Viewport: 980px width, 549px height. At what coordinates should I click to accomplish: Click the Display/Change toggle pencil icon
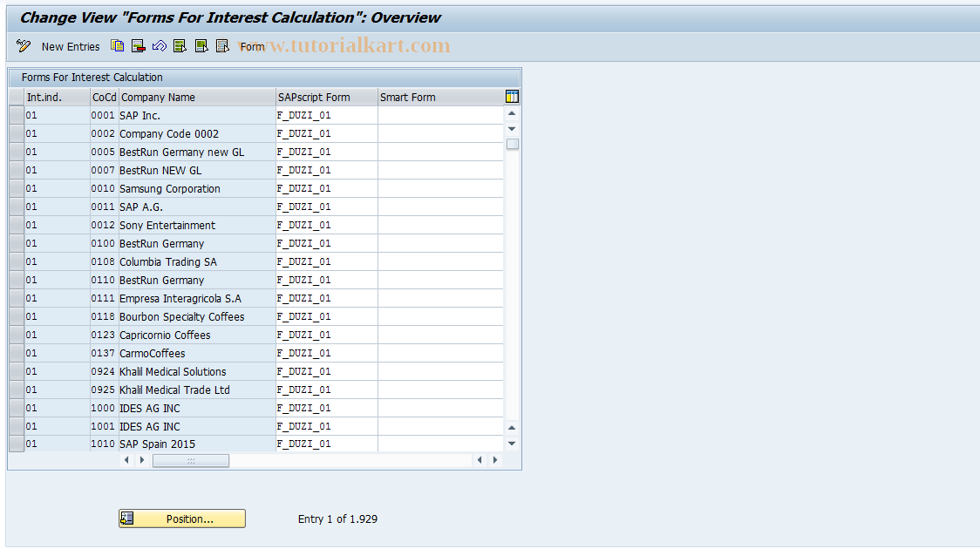24,46
